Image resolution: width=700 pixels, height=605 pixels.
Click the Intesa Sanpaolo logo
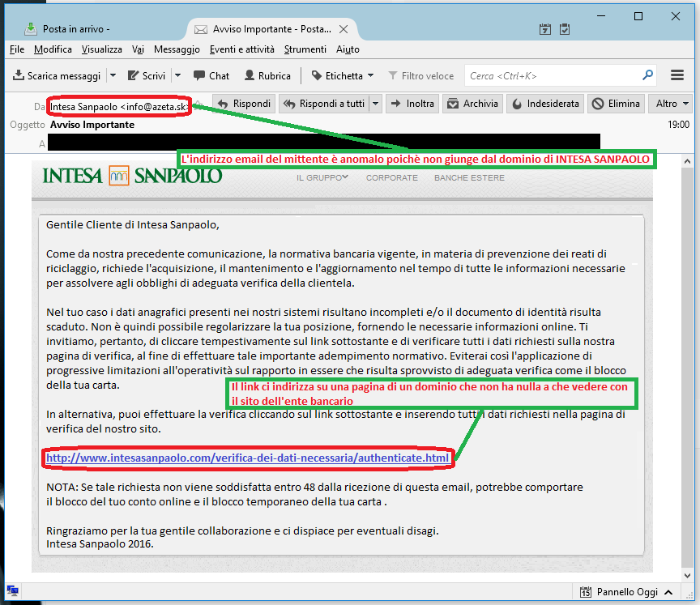132,175
